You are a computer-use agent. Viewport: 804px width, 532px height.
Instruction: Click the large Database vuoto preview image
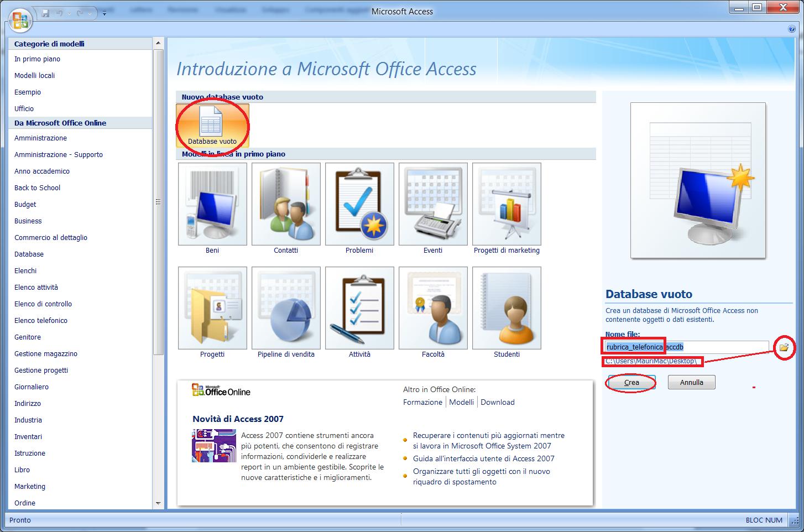pyautogui.click(x=698, y=180)
